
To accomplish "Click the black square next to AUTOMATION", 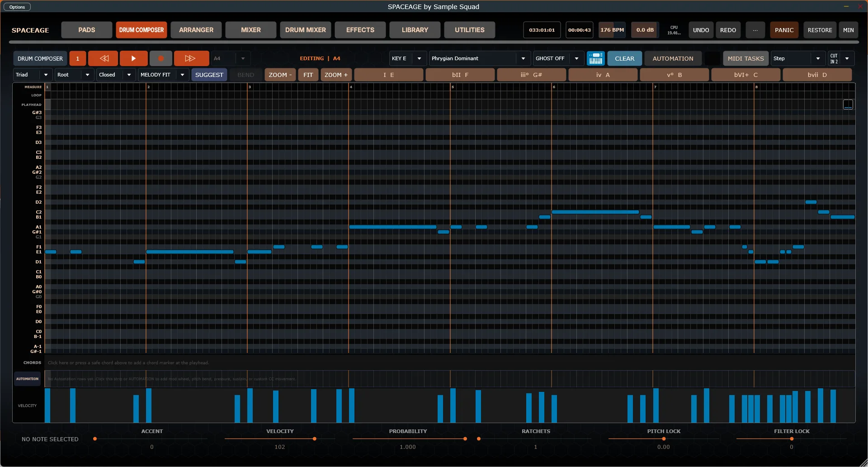I will (712, 58).
